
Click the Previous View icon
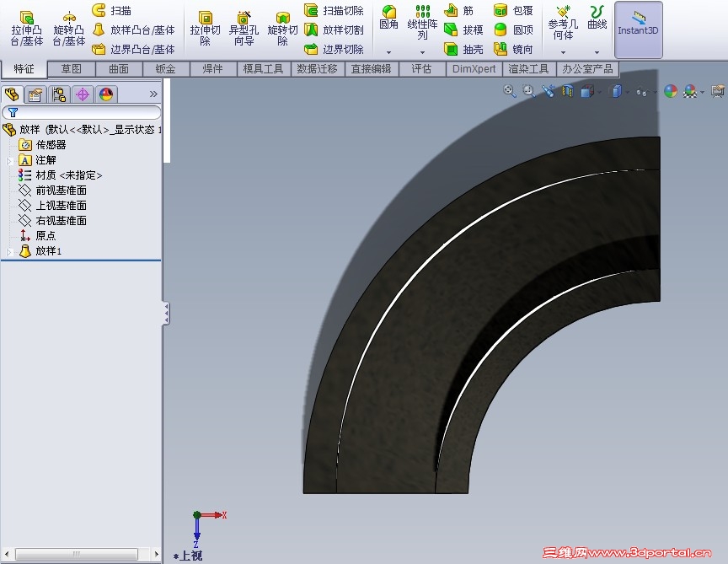(x=549, y=90)
